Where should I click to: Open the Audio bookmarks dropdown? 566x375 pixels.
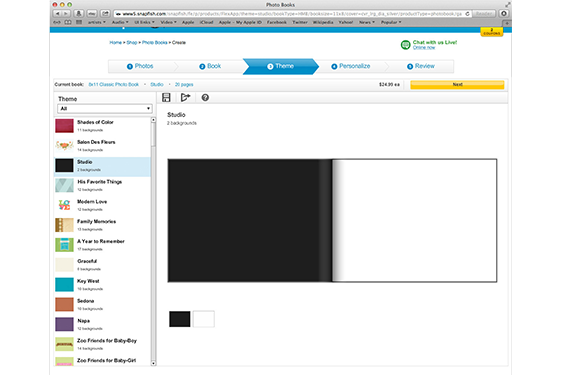pyautogui.click(x=120, y=22)
